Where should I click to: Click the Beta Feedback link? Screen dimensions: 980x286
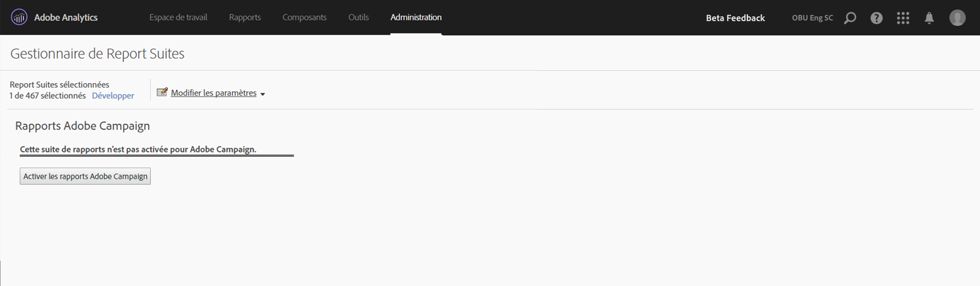tap(735, 18)
